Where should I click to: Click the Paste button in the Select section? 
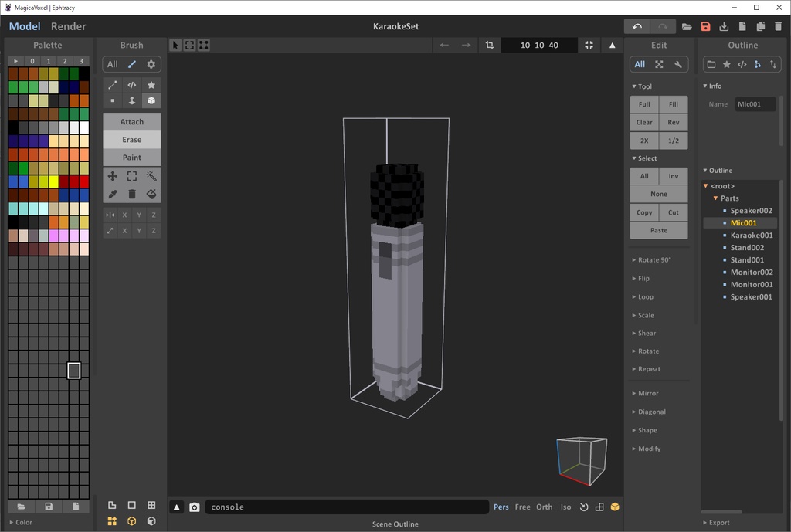pos(659,230)
